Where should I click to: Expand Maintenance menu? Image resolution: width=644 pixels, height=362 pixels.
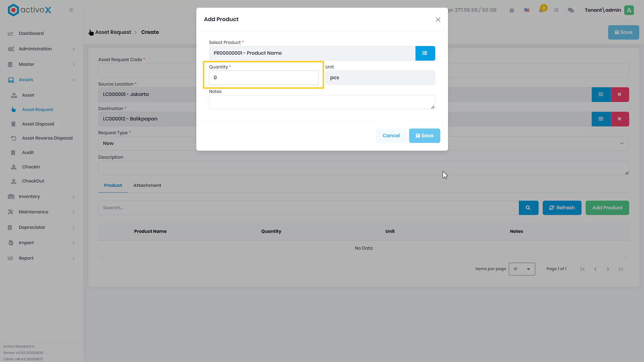[x=41, y=212]
